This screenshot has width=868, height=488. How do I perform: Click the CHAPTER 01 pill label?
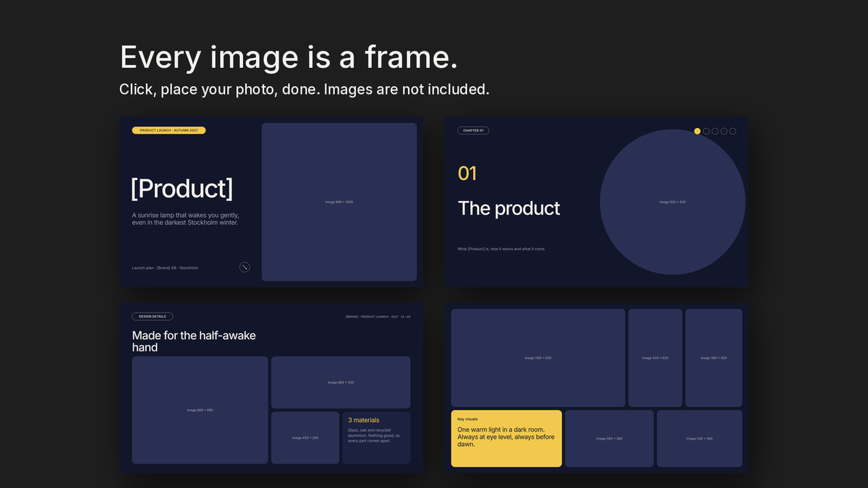(473, 130)
